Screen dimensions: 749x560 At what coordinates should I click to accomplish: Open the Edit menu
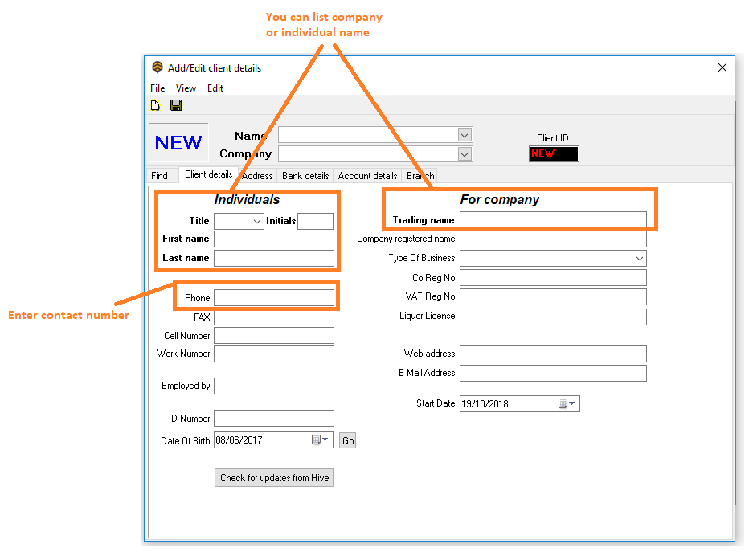click(x=215, y=88)
